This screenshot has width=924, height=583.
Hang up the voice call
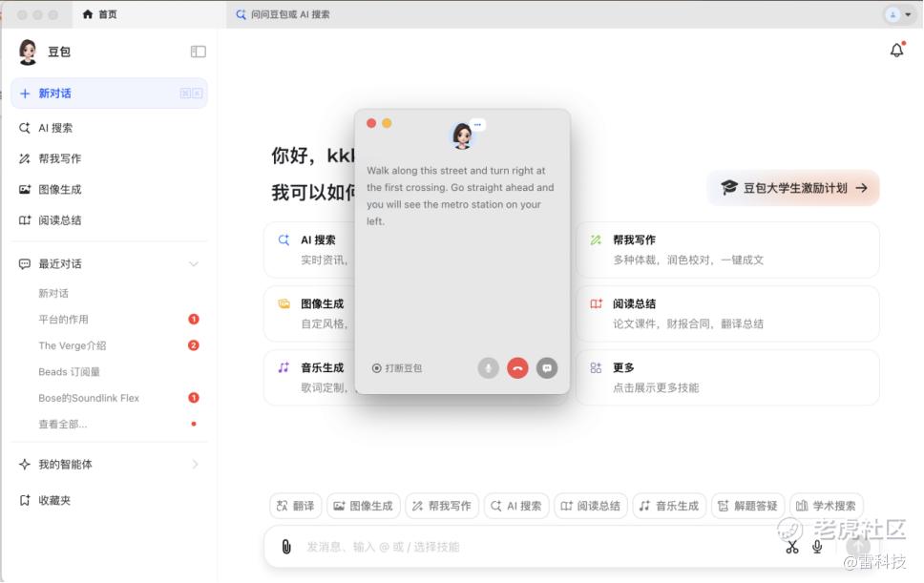tap(517, 368)
